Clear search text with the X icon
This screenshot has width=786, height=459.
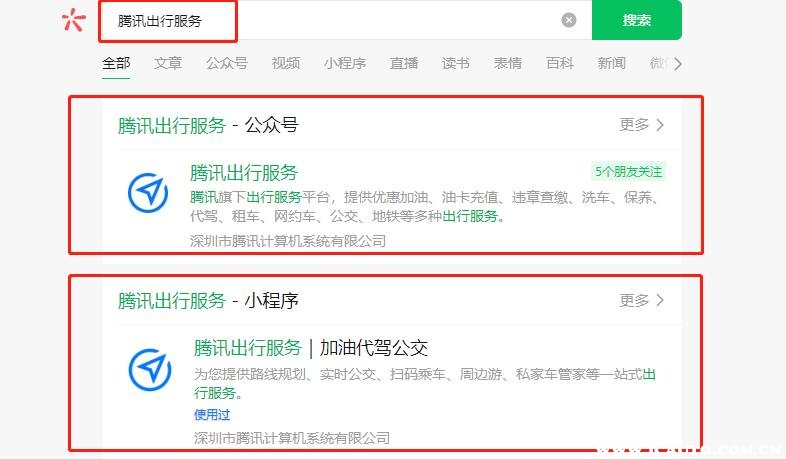coord(568,20)
